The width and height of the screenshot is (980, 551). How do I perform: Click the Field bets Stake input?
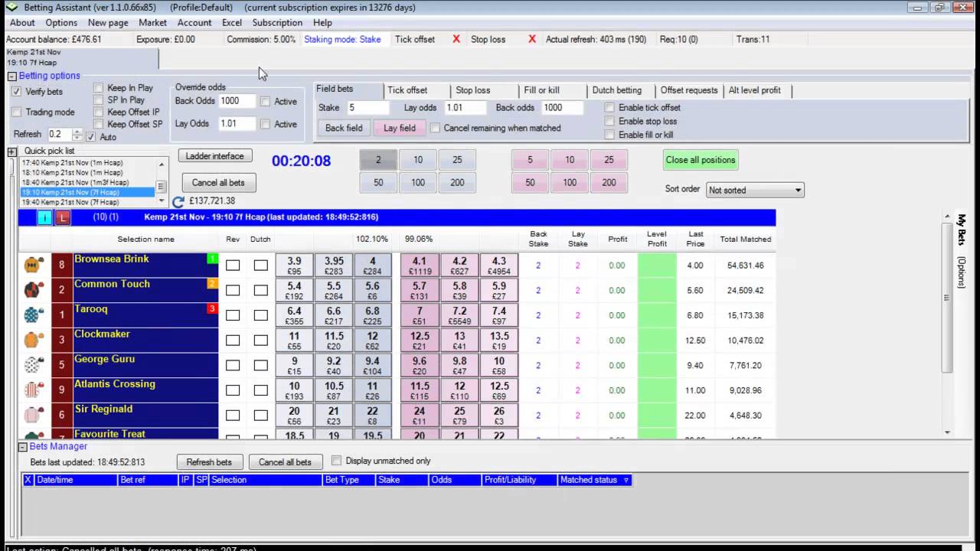click(x=367, y=108)
